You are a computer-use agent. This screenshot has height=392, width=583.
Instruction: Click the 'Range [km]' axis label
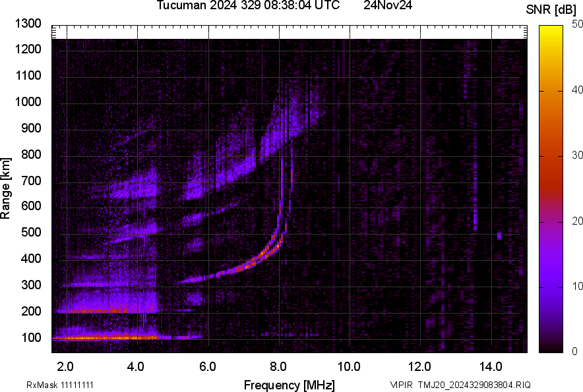[5, 188]
